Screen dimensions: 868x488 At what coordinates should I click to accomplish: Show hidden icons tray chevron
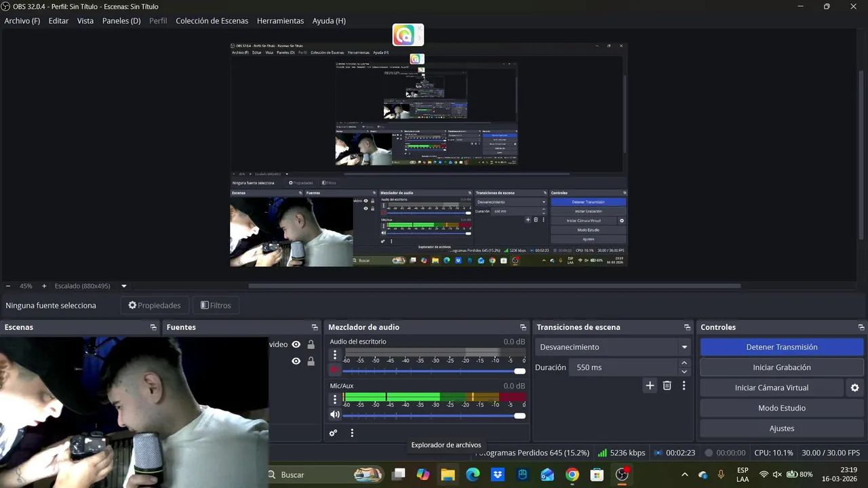coord(684,474)
